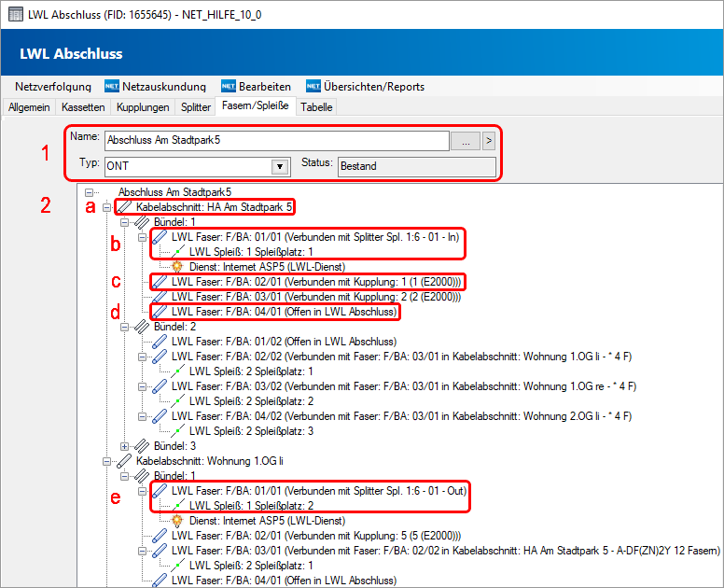
Task: Switch to the Kupplungen tab
Action: point(143,107)
